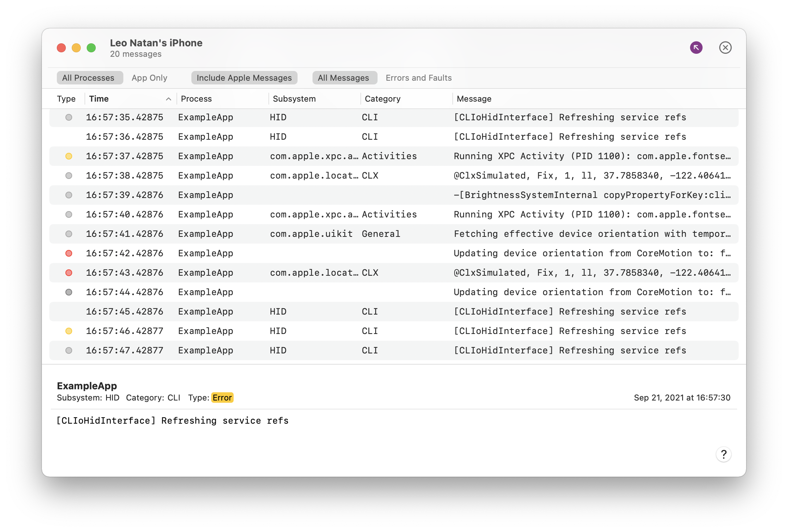Open help with the question mark button
Viewport: 788px width, 532px height.
tap(724, 454)
